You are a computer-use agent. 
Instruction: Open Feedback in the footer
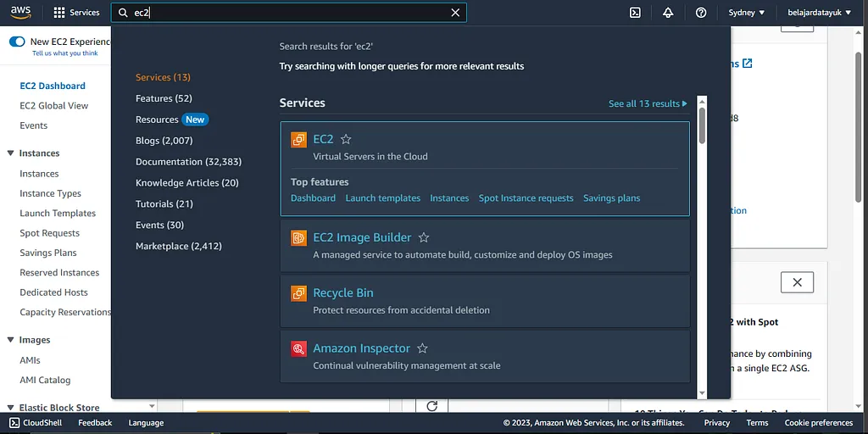(95, 423)
